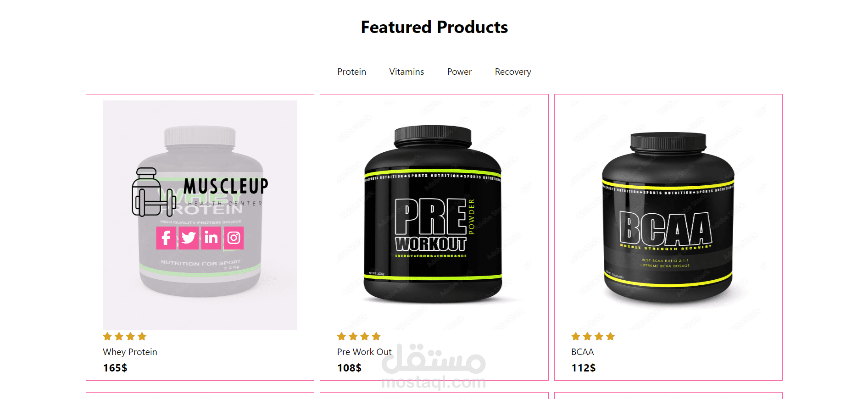Open the Pre Work Out product title
The height and width of the screenshot is (399, 868).
pos(364,352)
